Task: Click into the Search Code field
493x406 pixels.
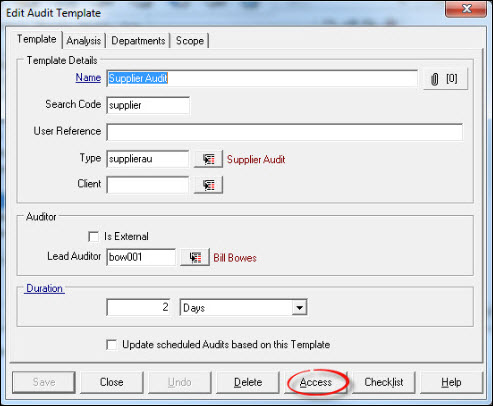Action: pos(148,105)
